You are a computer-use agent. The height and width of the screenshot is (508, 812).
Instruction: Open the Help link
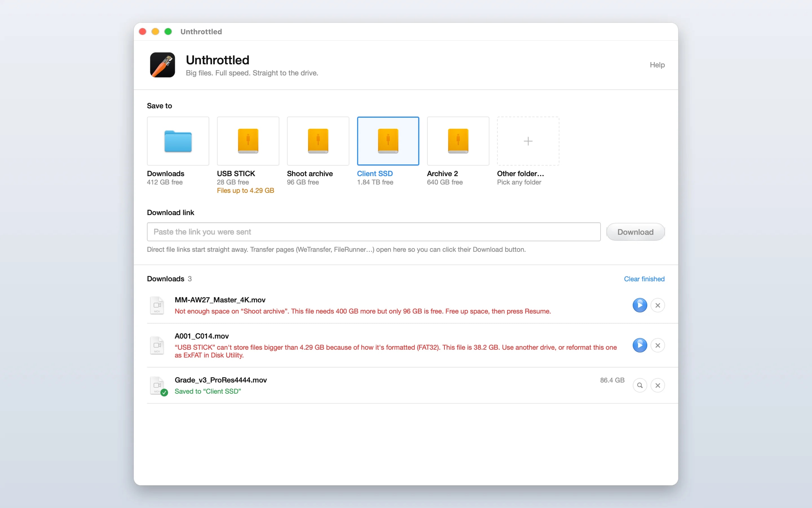pyautogui.click(x=657, y=65)
